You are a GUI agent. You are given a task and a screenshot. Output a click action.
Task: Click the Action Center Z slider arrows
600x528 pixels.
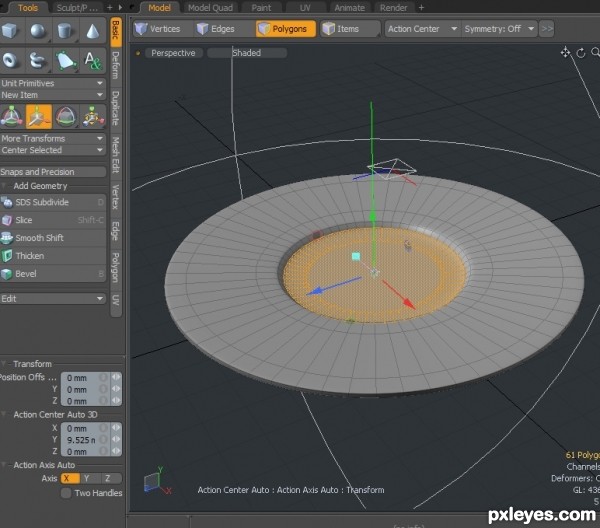click(x=116, y=451)
